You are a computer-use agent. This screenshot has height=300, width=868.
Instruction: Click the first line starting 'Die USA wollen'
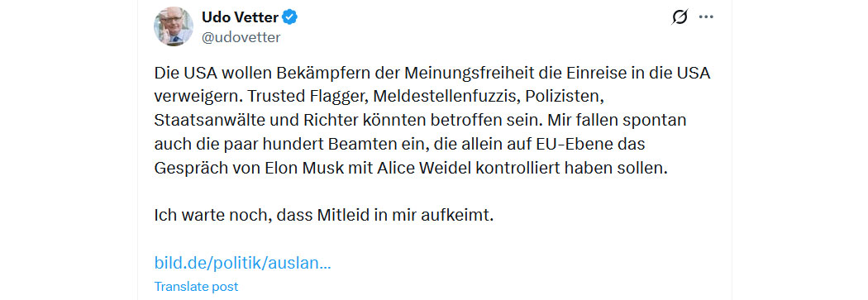point(432,74)
